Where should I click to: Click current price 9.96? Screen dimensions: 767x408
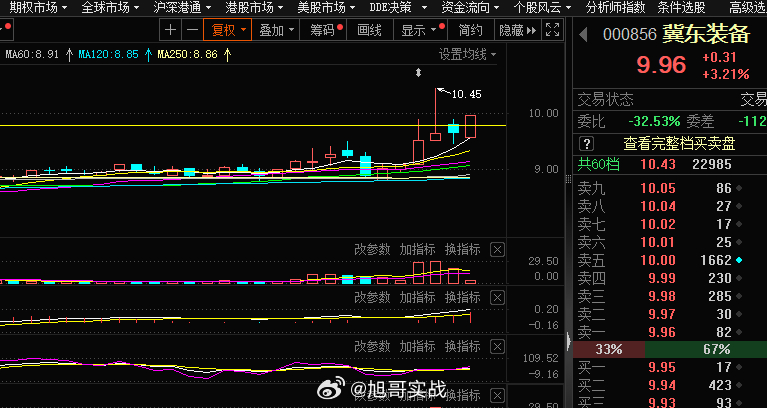[661, 65]
